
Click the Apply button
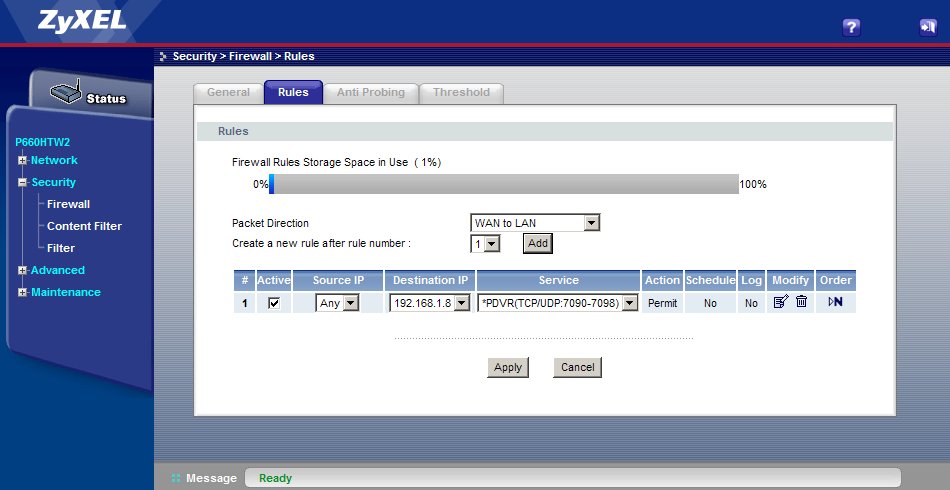[508, 367]
